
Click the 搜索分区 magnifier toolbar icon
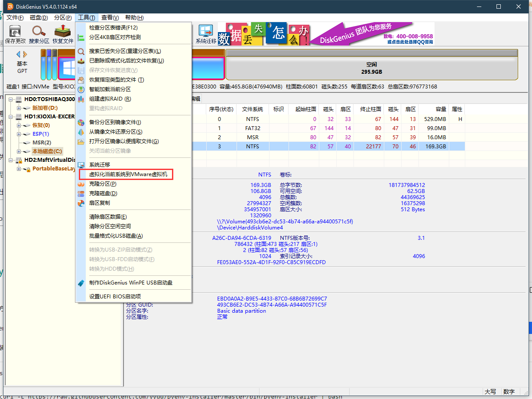click(x=39, y=34)
